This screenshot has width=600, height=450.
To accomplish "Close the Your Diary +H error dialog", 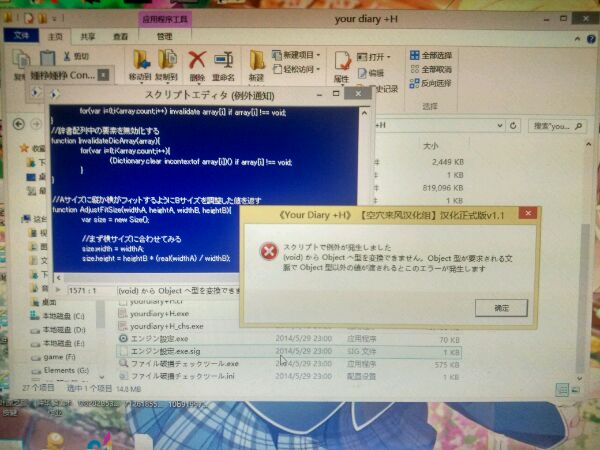I will coord(528,213).
